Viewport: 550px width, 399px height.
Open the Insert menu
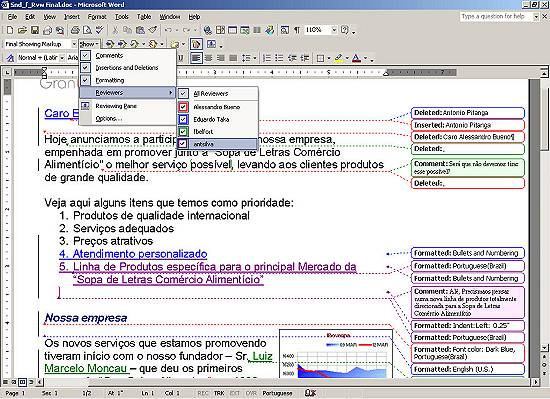point(72,16)
